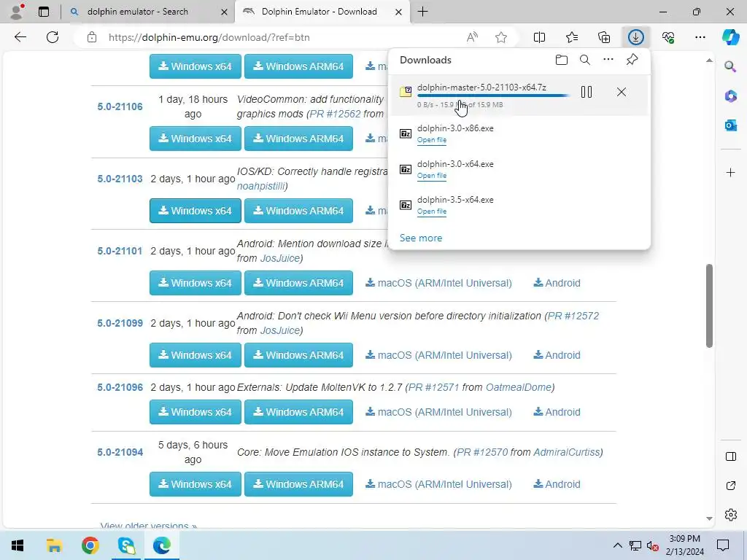Open Copilot sidebar icon
747x560 pixels.
[731, 37]
